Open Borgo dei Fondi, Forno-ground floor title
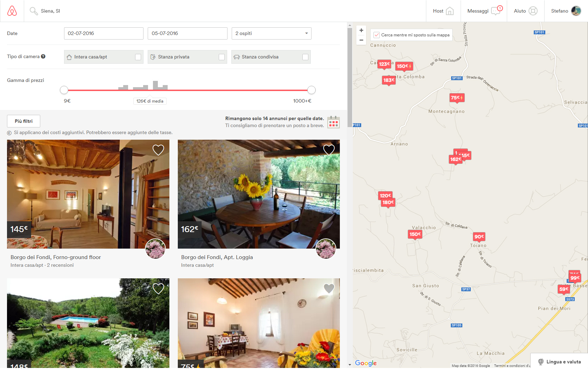This screenshot has height=369, width=588. pyautogui.click(x=56, y=257)
